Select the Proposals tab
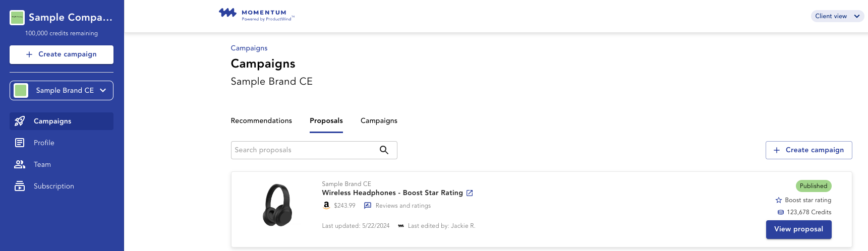 [326, 121]
